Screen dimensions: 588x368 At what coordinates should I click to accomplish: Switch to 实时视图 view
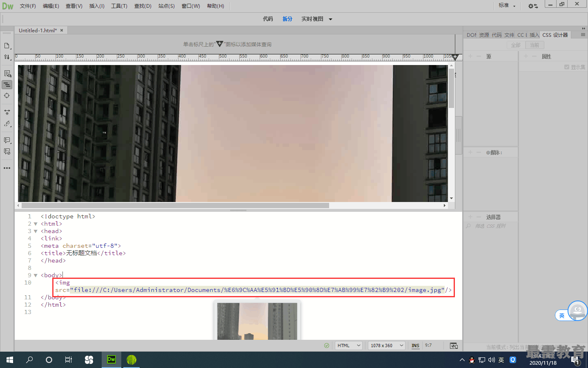(312, 19)
